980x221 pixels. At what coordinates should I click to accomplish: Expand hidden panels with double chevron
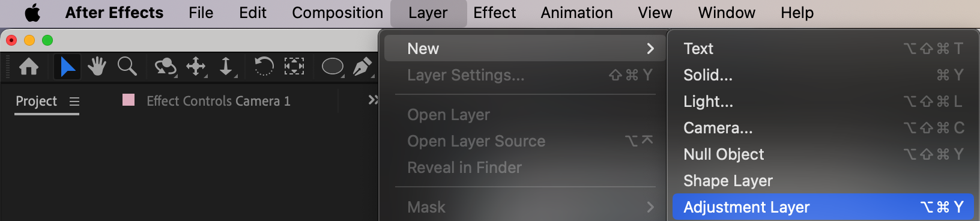(x=373, y=100)
